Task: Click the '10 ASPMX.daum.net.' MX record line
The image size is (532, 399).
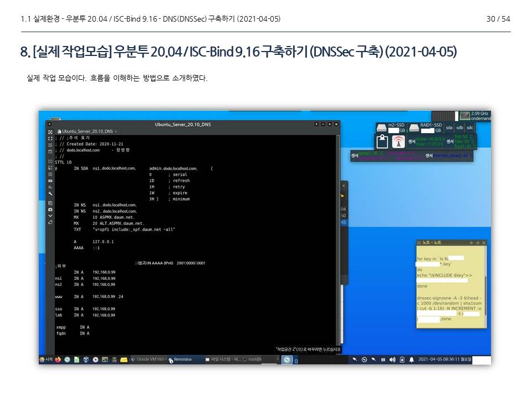Action: pyautogui.click(x=114, y=217)
